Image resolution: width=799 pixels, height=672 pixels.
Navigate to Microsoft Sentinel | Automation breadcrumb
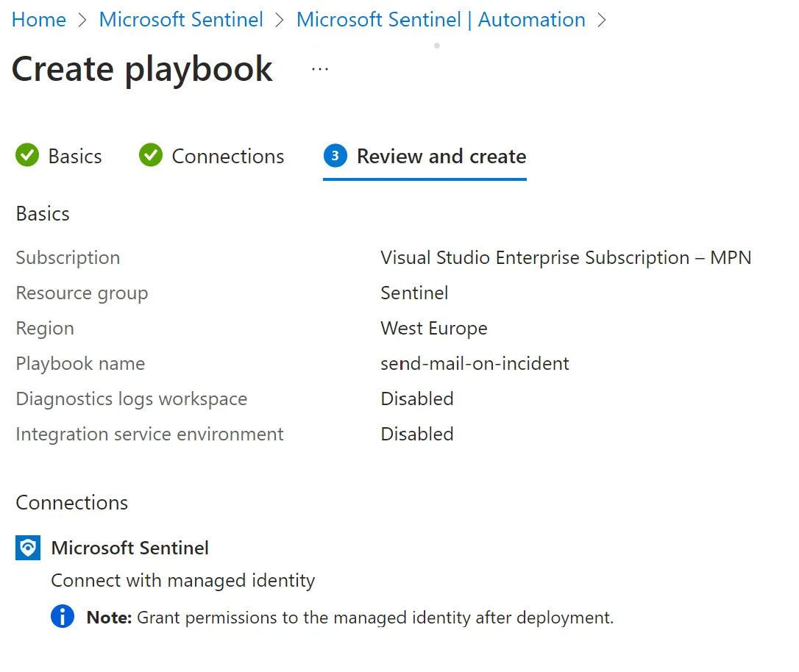(441, 20)
